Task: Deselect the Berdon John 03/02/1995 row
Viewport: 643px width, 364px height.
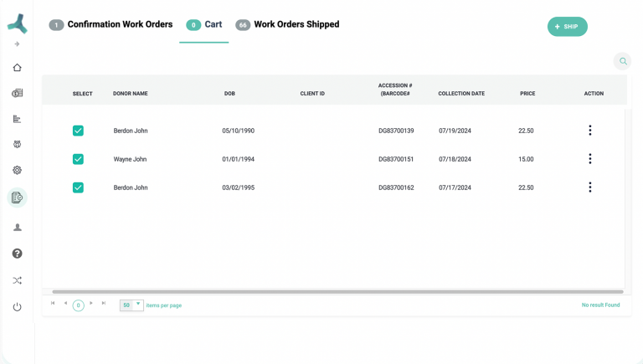Action: pos(78,187)
